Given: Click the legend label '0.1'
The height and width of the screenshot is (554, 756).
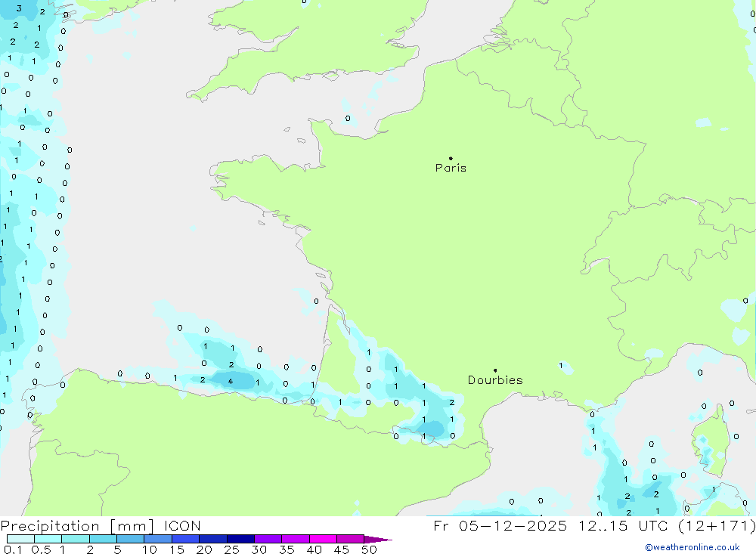Looking at the screenshot, I should tap(13, 549).
